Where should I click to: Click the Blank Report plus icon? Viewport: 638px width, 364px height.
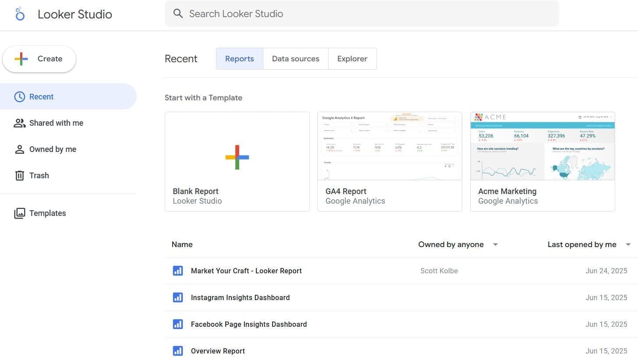(237, 157)
